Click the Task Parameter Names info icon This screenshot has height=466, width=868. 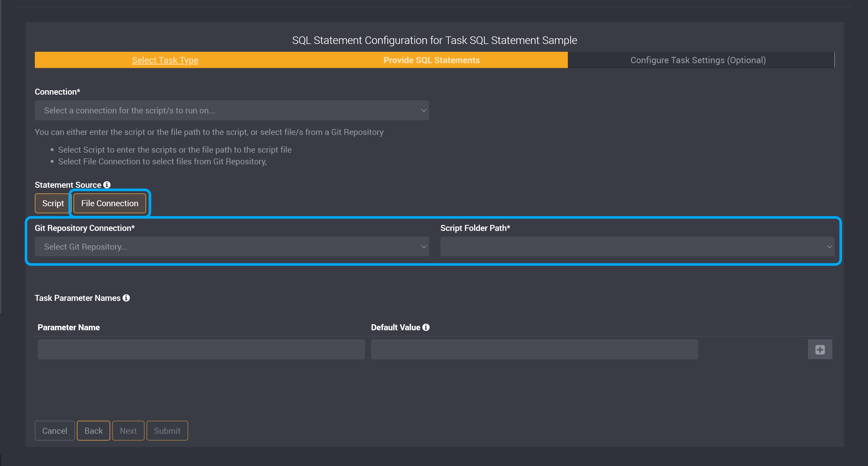[126, 298]
